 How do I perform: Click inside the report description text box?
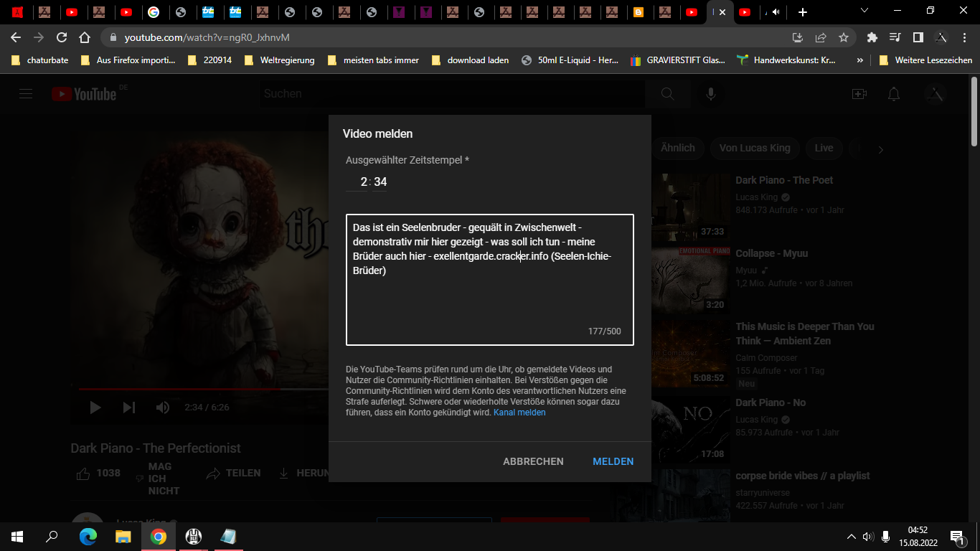[490, 280]
